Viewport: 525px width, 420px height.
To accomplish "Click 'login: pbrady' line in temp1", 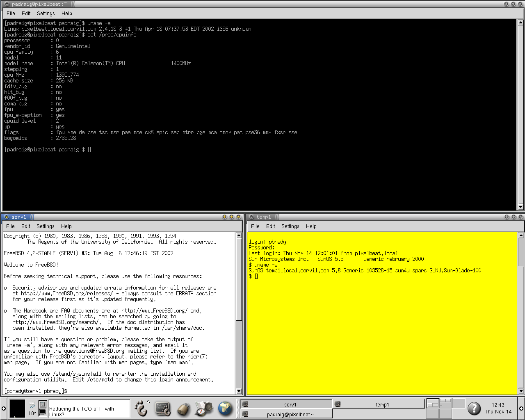I will [267, 242].
